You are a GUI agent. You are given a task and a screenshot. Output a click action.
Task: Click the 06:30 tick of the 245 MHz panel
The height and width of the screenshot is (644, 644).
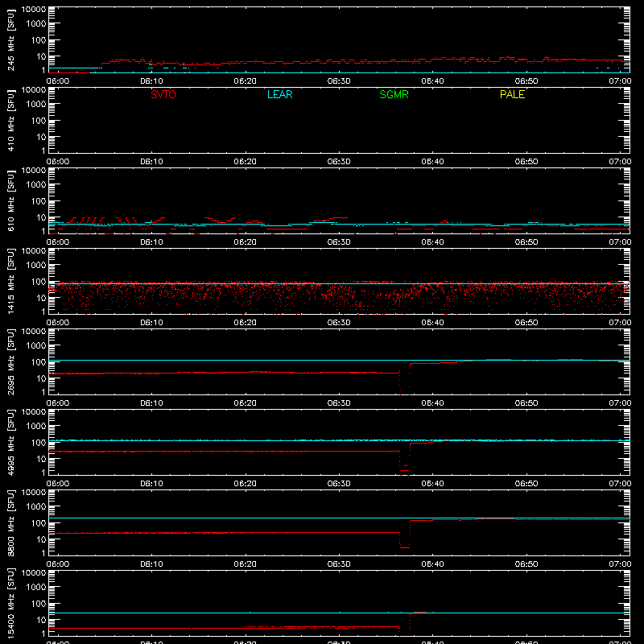(339, 81)
